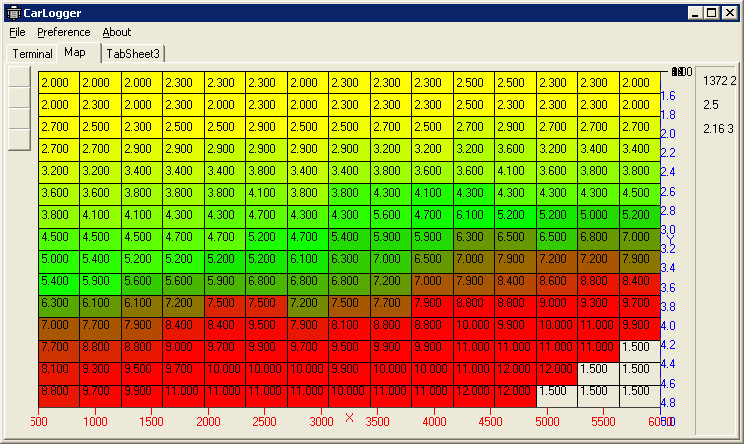Click the red X axis title
Screen dimensions: 744x444
tap(350, 417)
